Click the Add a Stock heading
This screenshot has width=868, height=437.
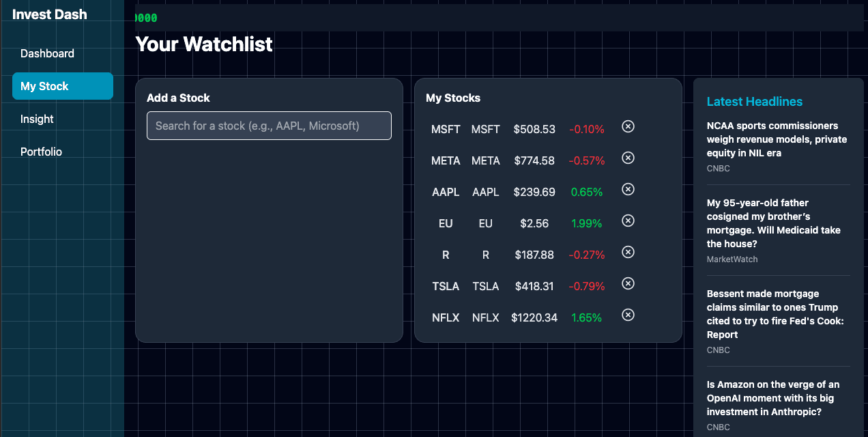(x=178, y=98)
